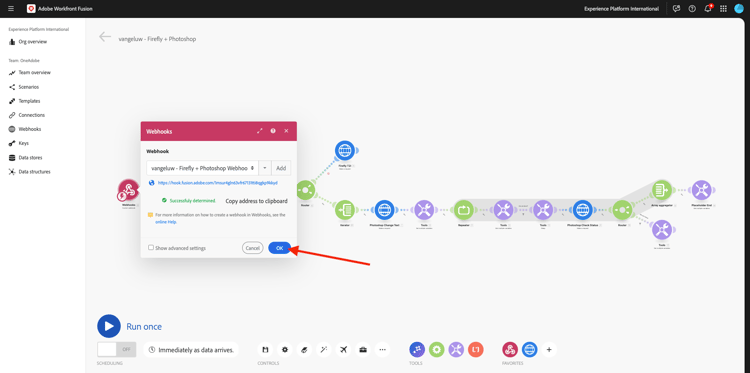750x373 pixels.
Task: Open the app switcher grid icon
Action: tap(723, 9)
